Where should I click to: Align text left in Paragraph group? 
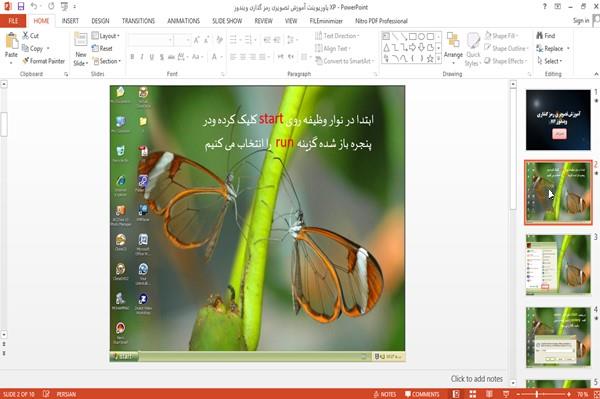pyautogui.click(x=233, y=57)
